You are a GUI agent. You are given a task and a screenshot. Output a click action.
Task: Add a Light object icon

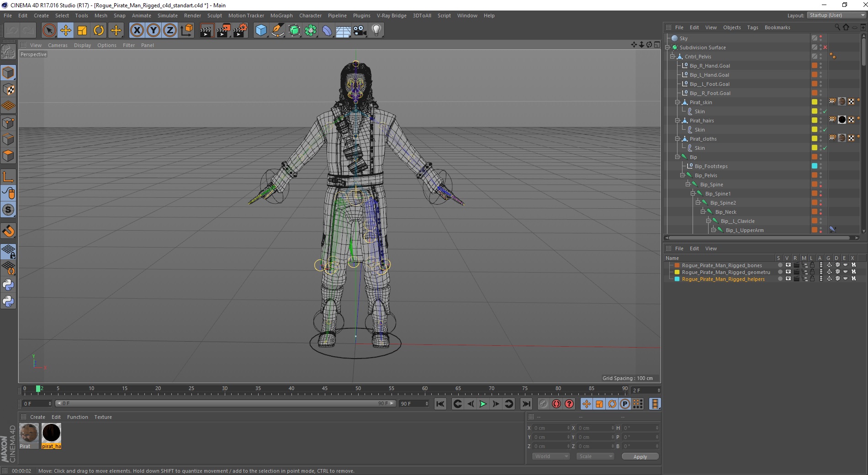(x=376, y=31)
